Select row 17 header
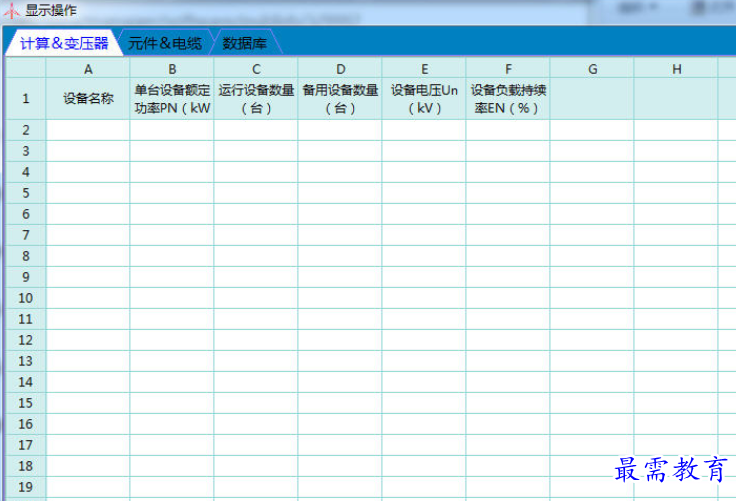Image resolution: width=736 pixels, height=501 pixels. coord(26,445)
